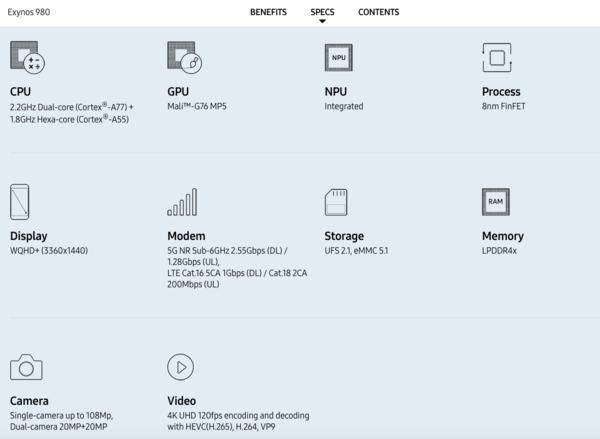Click the Single-camera up to 108Mp text

[61, 415]
